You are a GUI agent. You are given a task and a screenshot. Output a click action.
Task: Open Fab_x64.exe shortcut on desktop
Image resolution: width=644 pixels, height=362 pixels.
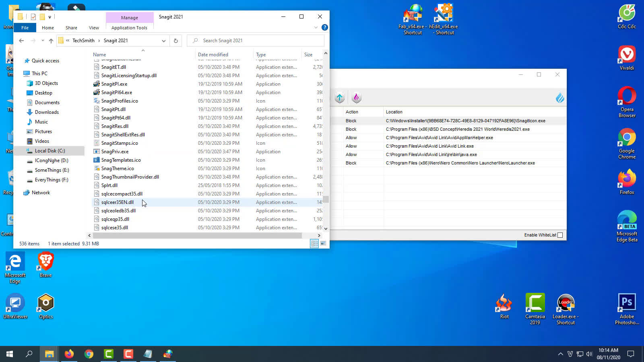tap(413, 19)
